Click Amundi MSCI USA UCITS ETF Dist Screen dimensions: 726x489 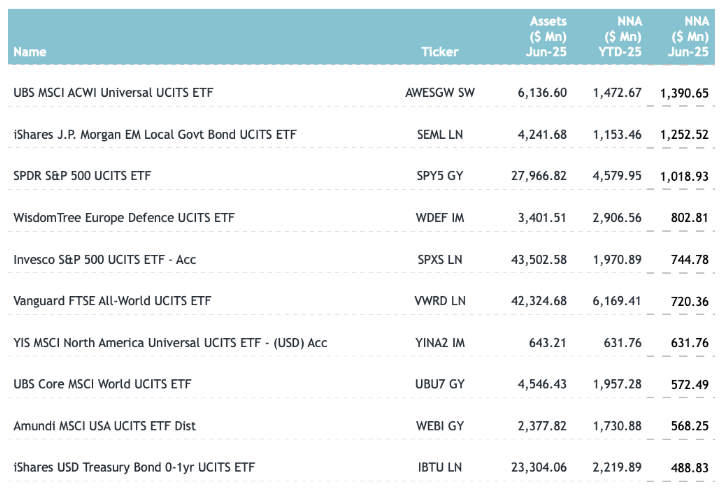[x=103, y=425]
